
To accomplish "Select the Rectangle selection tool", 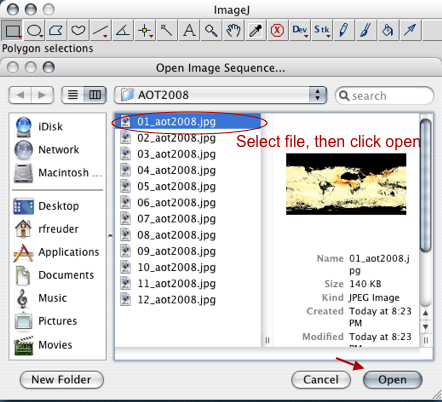I will [x=12, y=30].
